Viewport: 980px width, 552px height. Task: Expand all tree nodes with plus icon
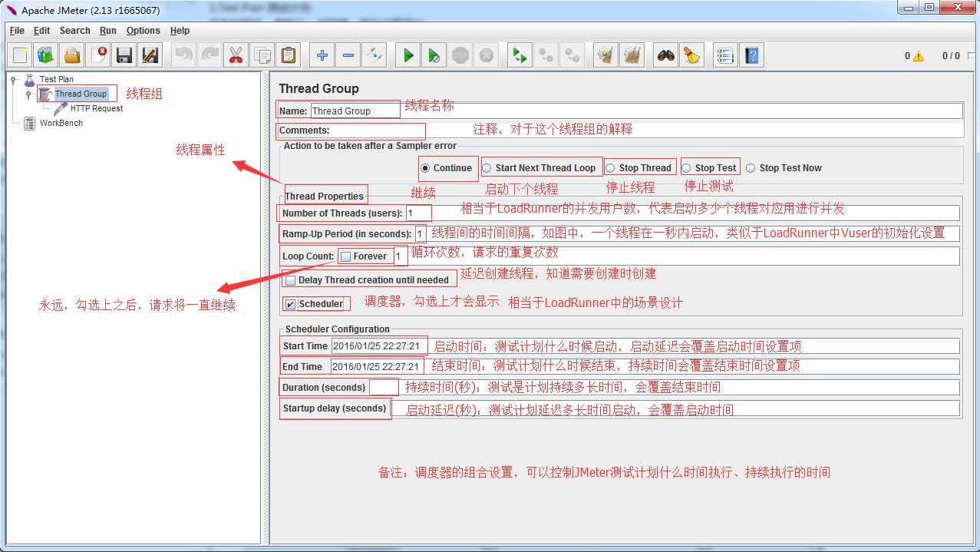pos(322,55)
